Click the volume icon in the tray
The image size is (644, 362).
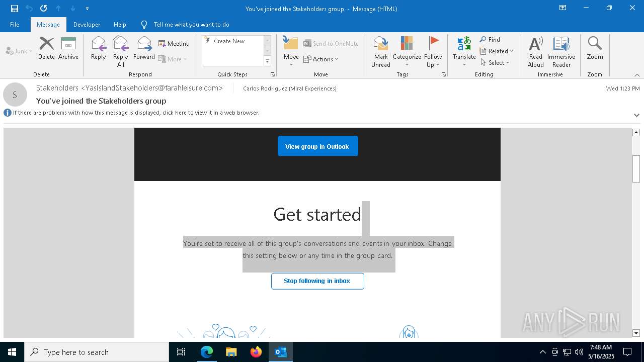(579, 352)
